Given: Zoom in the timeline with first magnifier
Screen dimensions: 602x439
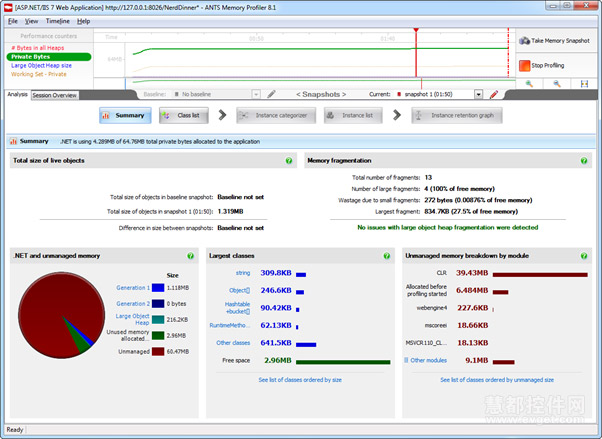Looking at the screenshot, I should 529,84.
